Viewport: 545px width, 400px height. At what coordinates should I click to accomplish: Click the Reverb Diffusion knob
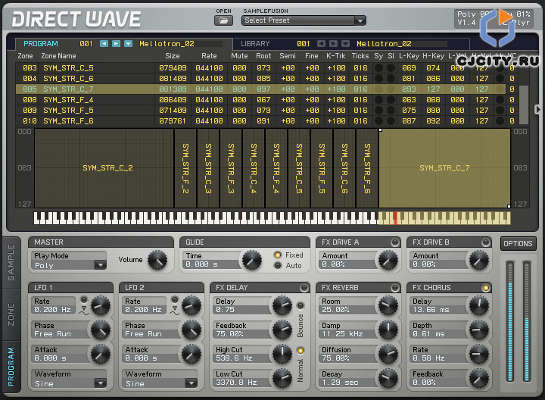388,354
